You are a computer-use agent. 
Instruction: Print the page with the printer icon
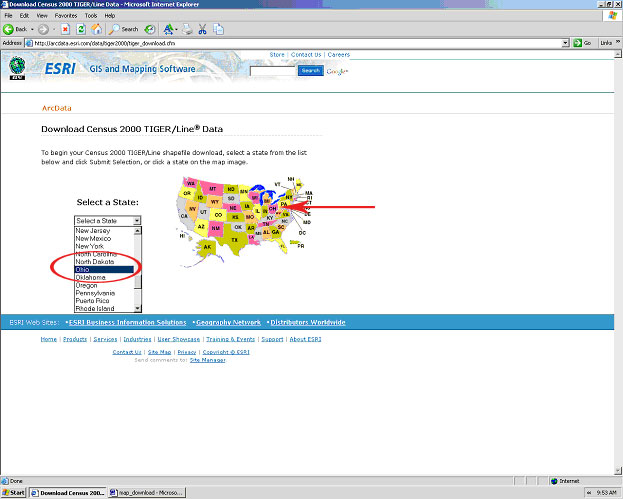pos(188,29)
